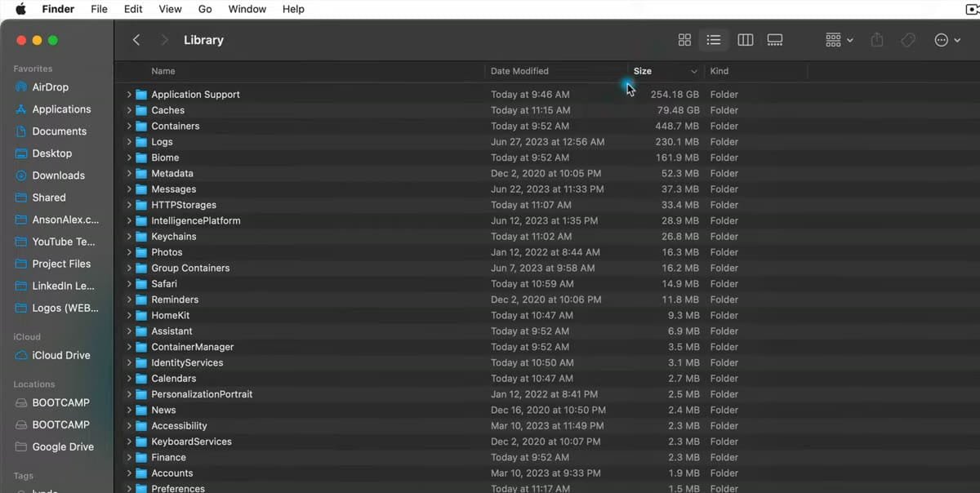The height and width of the screenshot is (493, 980).
Task: Open the Action ellipsis menu
Action: [947, 40]
